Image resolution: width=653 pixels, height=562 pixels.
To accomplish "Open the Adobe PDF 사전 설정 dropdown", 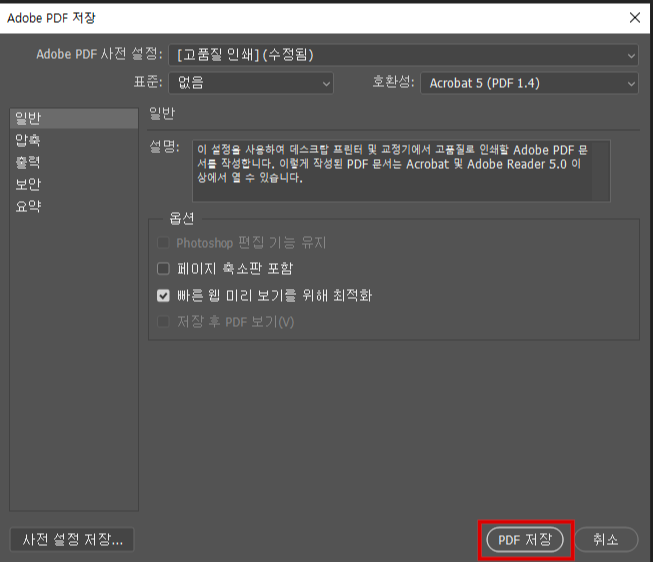I will point(403,55).
